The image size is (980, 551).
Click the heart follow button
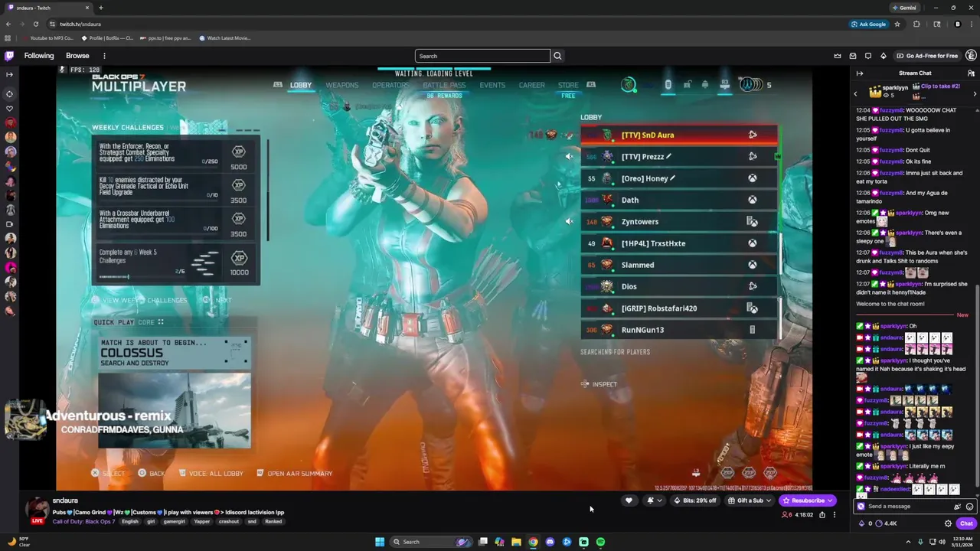(x=629, y=500)
